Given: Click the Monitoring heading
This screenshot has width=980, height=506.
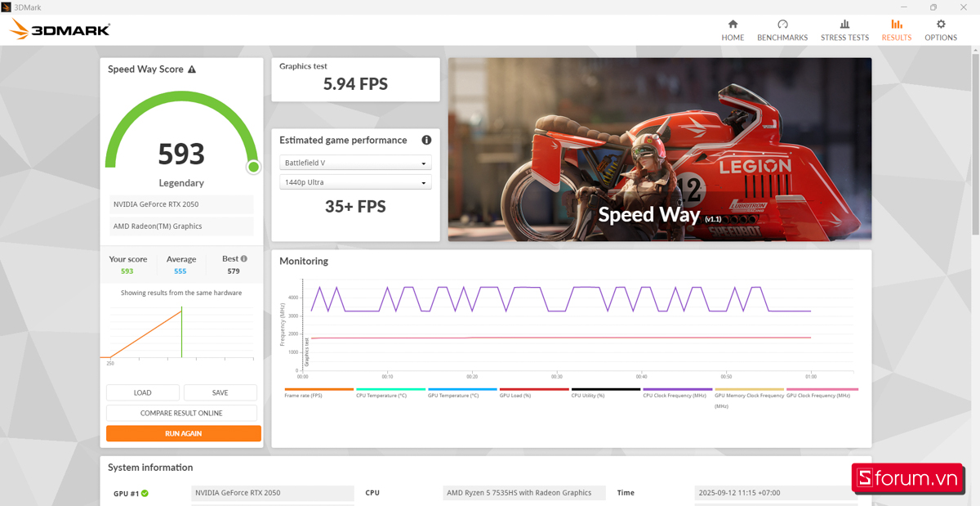Looking at the screenshot, I should pyautogui.click(x=304, y=262).
